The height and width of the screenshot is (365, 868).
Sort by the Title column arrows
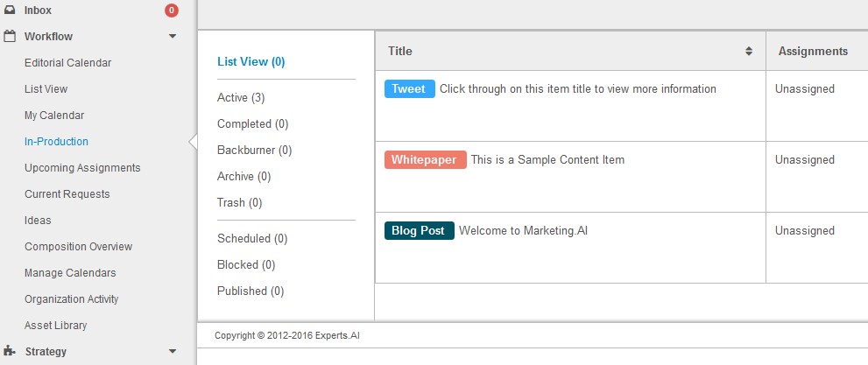(748, 52)
